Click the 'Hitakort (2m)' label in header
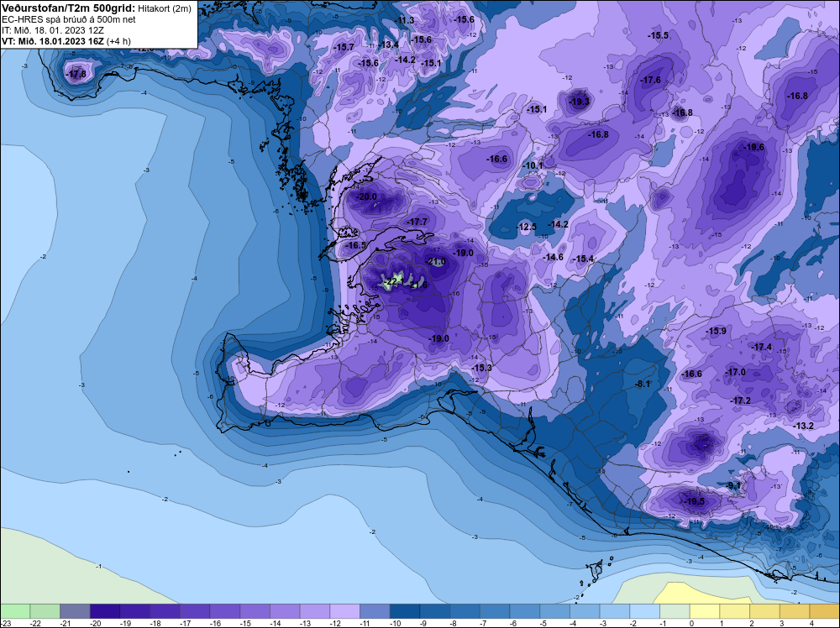This screenshot has height=628, width=840. pyautogui.click(x=164, y=9)
